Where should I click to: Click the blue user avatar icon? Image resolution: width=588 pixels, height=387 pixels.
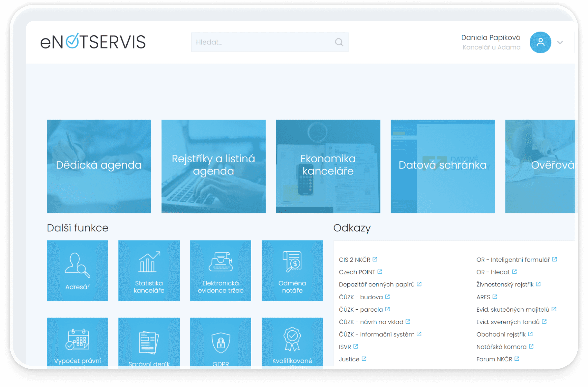[x=540, y=42]
